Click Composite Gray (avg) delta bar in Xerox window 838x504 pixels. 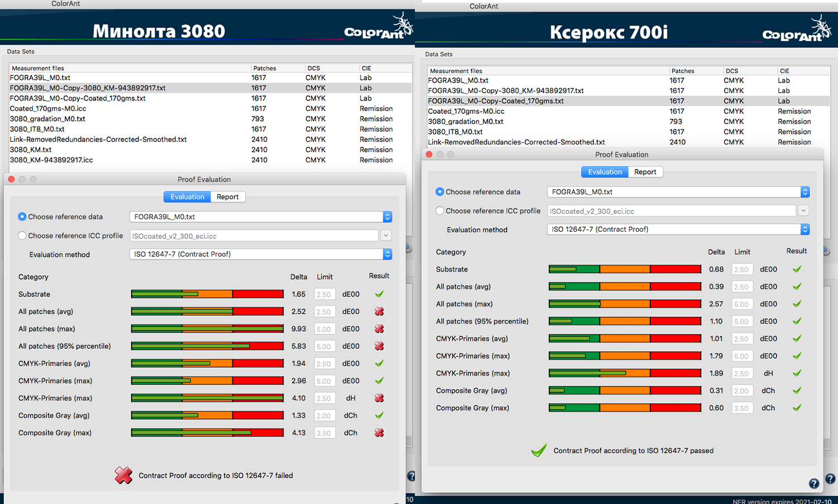625,390
